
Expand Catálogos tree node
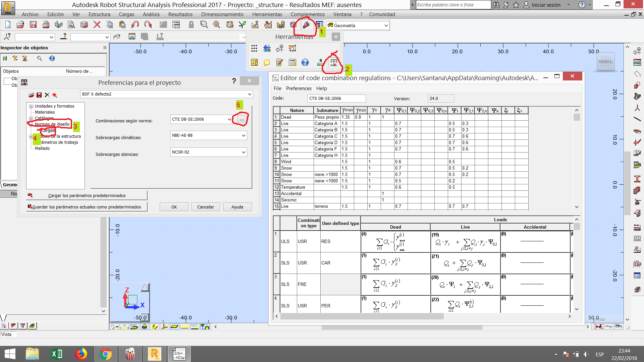(x=31, y=118)
